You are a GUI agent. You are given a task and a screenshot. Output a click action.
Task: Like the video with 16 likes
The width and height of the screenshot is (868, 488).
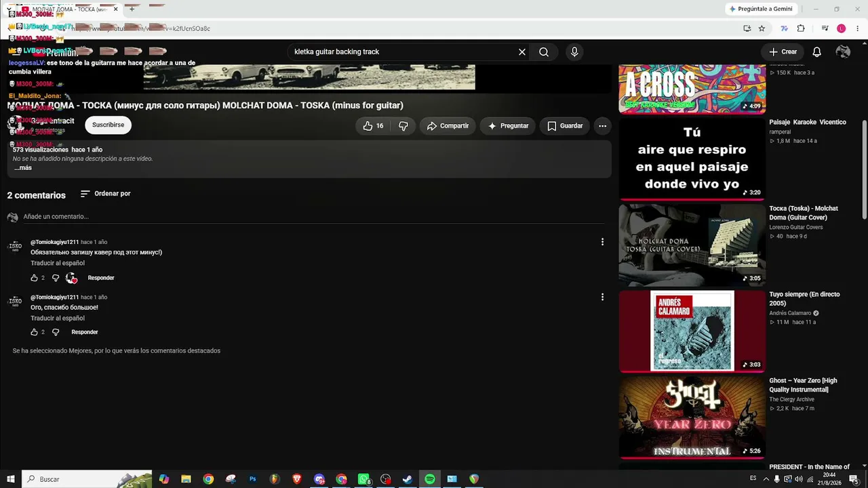coord(373,126)
